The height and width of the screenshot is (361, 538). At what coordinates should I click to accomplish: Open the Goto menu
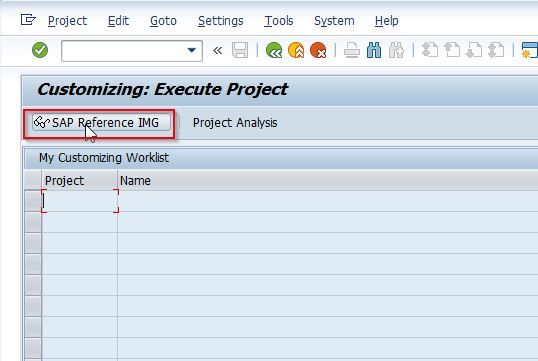point(163,21)
